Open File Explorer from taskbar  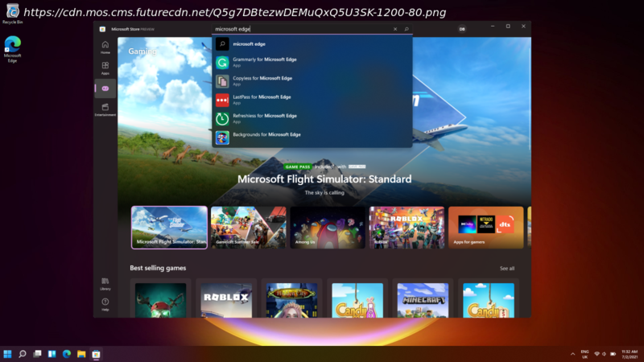tap(81, 354)
